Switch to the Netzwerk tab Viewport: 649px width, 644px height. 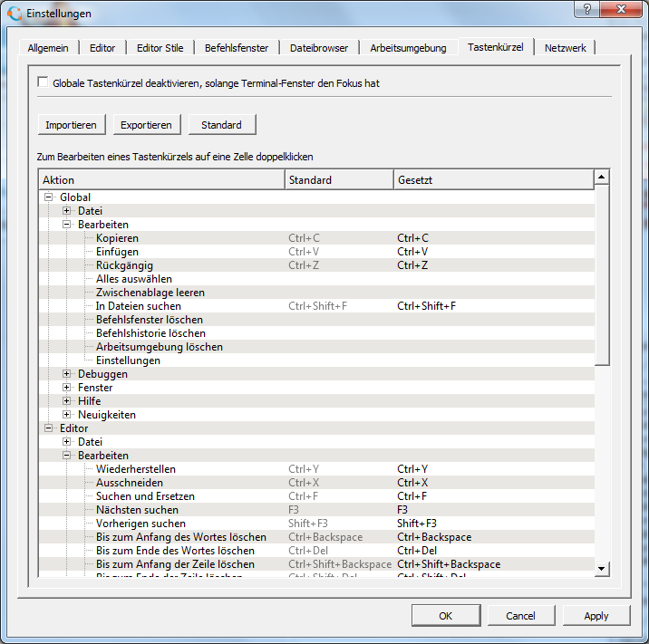tap(565, 48)
